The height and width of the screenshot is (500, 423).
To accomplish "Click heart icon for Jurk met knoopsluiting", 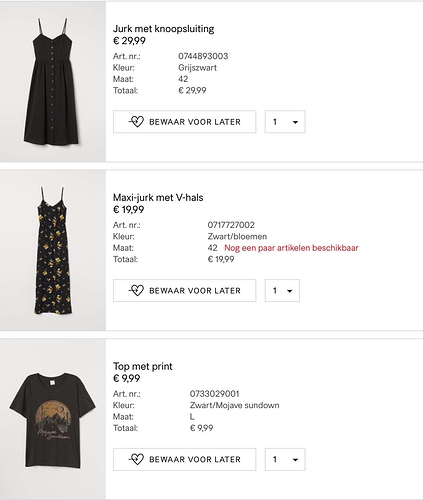I will [x=136, y=122].
